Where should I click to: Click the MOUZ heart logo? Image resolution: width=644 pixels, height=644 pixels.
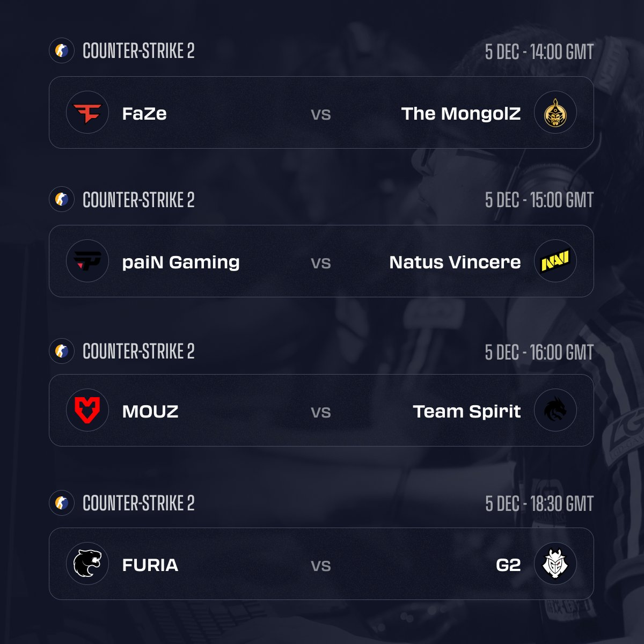pyautogui.click(x=87, y=411)
